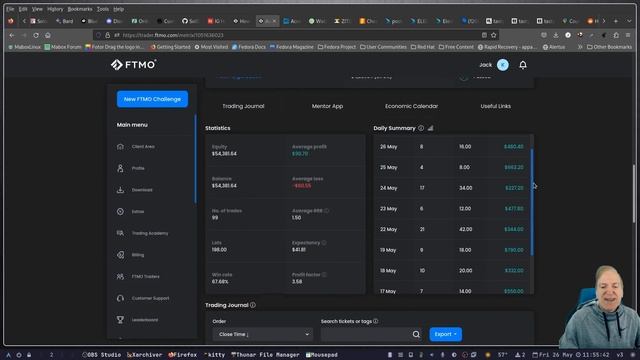Open Customer Support in sidebar
The width and height of the screenshot is (640, 360).
[150, 298]
